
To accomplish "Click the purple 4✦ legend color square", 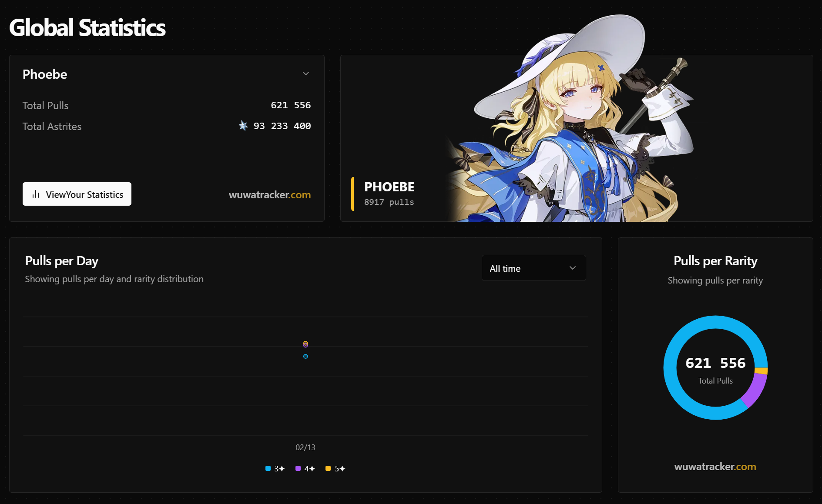I will (298, 468).
